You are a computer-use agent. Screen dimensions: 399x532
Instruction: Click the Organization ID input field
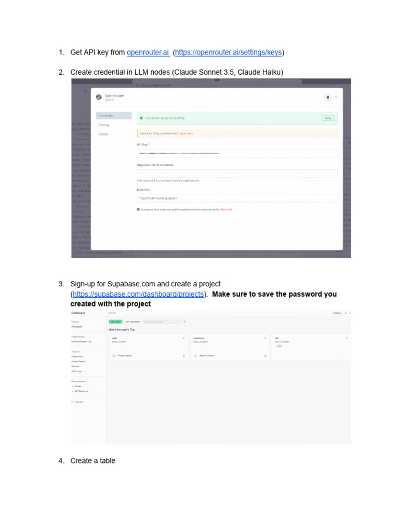(237, 174)
